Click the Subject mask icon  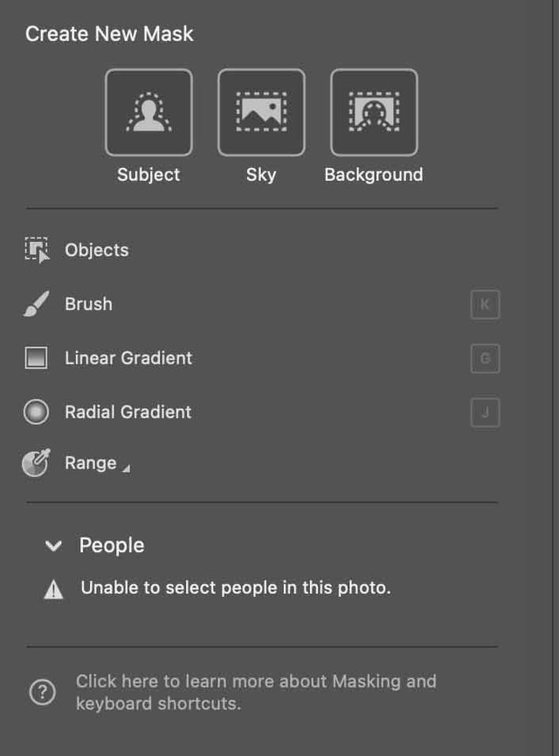click(148, 113)
